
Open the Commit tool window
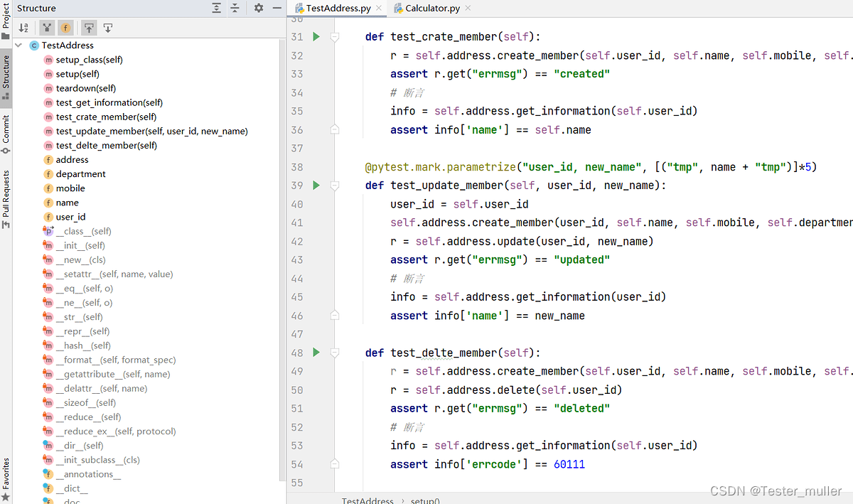[x=6, y=134]
